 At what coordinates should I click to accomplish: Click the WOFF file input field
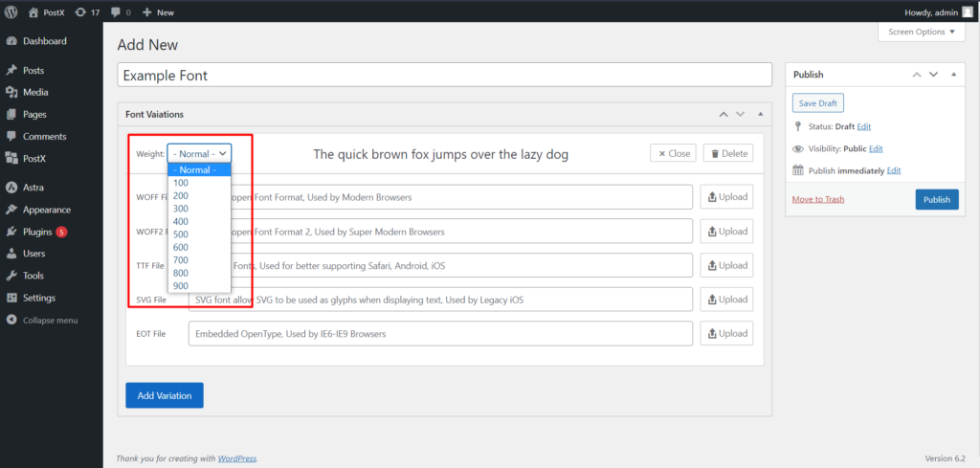point(440,197)
